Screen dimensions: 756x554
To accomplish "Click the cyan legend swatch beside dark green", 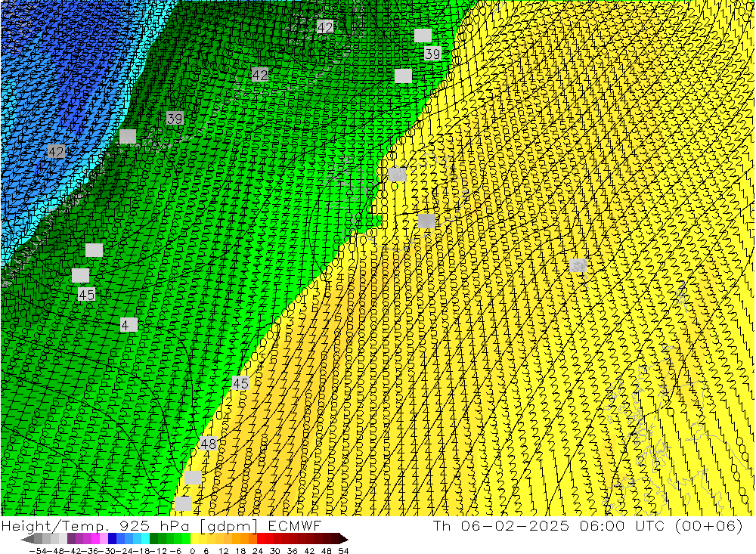I will [145, 539].
